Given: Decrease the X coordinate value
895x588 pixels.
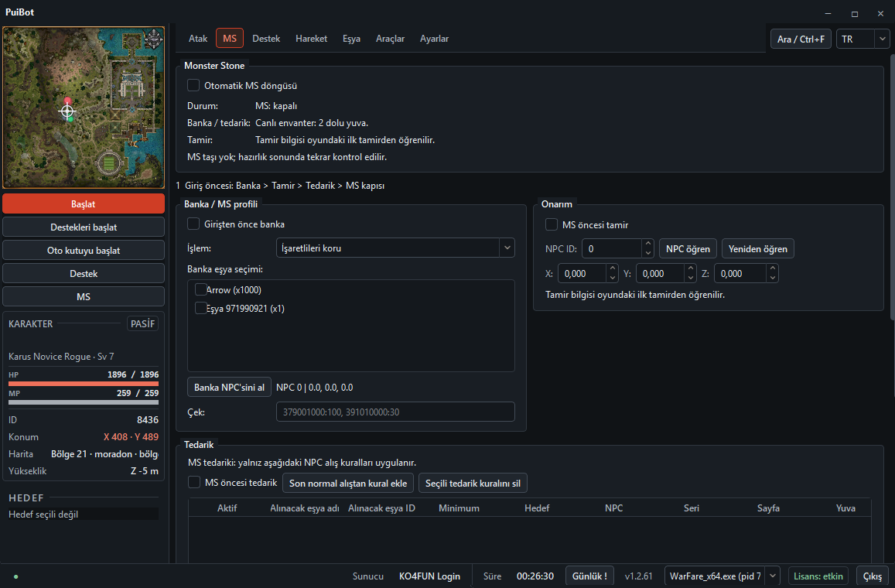Looking at the screenshot, I should [613, 278].
